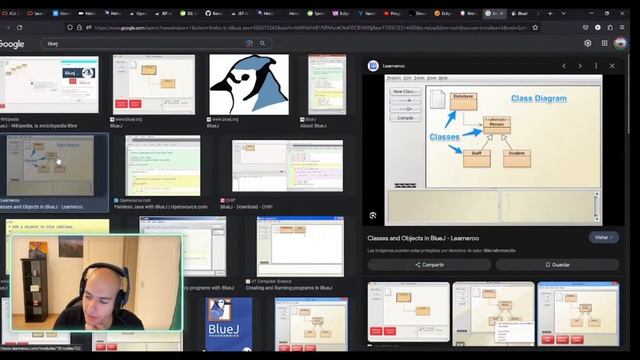Open preview panel three-dot options
640x360 pixels.
coord(596,66)
